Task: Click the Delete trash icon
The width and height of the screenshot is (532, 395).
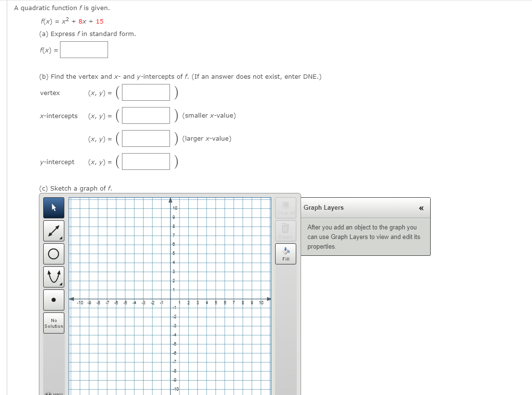Action: [x=285, y=229]
